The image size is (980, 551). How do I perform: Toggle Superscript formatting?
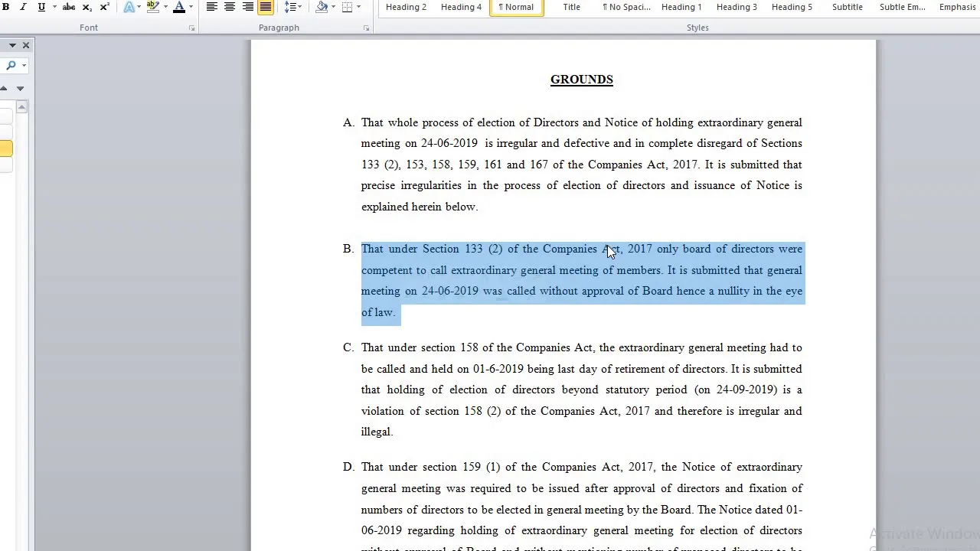coord(104,7)
